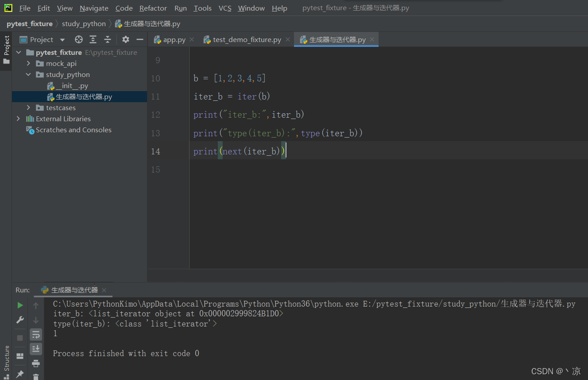Expand the mock_api folder

click(28, 63)
